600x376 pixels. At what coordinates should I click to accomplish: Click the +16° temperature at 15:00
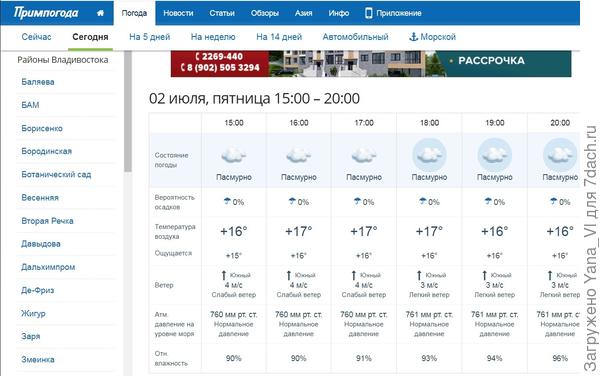[x=233, y=231]
